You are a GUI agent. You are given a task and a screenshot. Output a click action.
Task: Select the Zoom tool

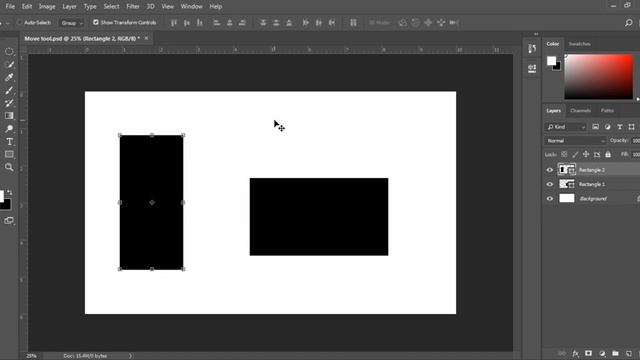(x=9, y=167)
